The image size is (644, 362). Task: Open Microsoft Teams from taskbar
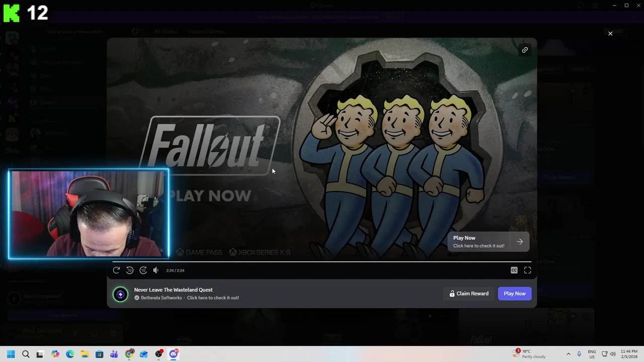pos(114,354)
